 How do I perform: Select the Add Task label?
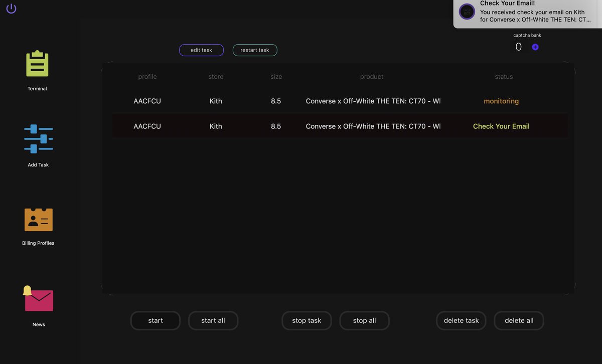(x=38, y=165)
